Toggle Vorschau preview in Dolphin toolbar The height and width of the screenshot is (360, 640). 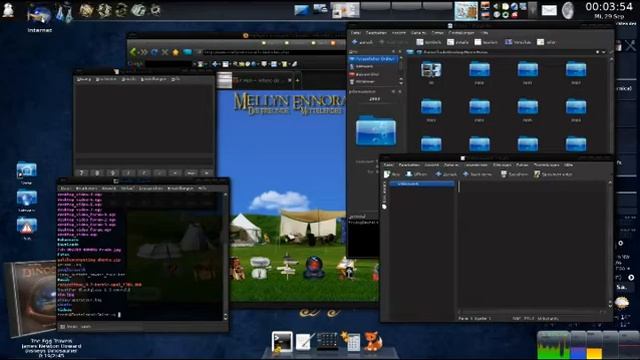pyautogui.click(x=518, y=42)
